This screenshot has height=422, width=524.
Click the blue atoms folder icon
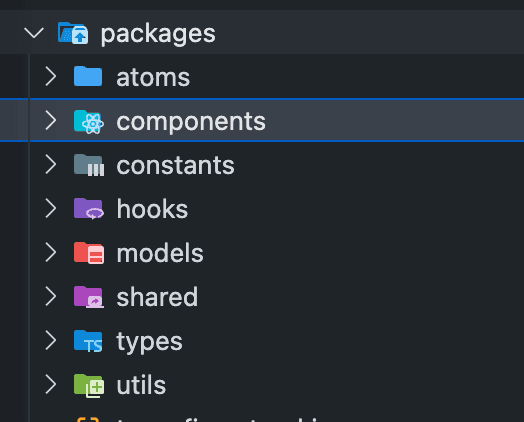pos(88,77)
